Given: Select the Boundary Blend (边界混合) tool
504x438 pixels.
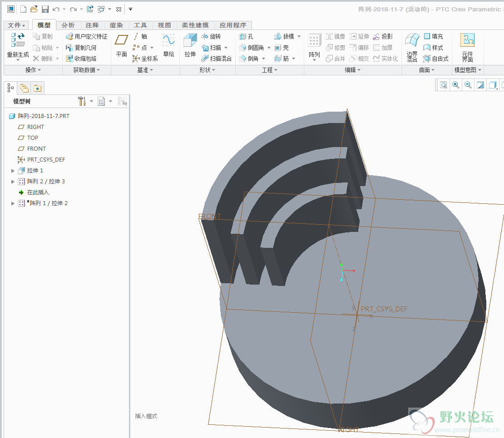Looking at the screenshot, I should (412, 48).
